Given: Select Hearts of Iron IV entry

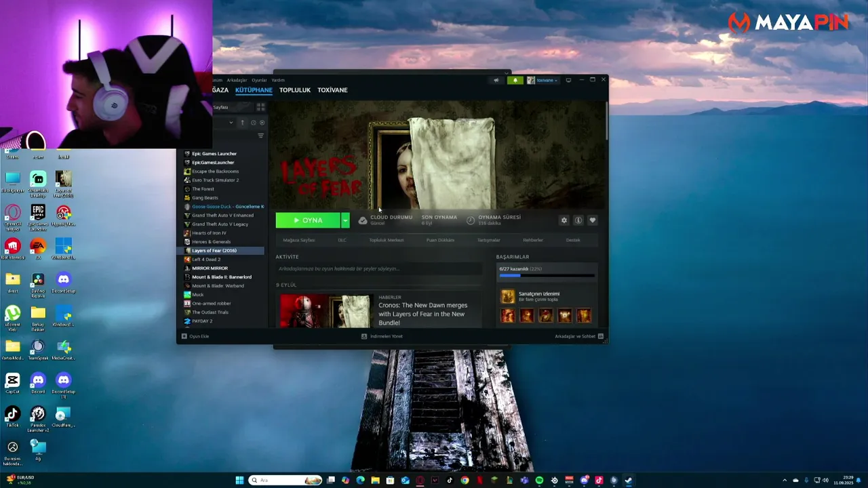Looking at the screenshot, I should point(209,233).
